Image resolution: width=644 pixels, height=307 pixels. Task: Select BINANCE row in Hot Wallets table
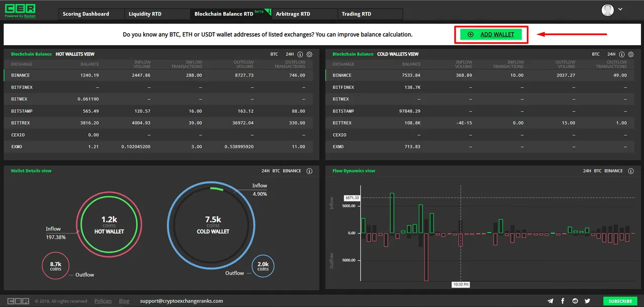pos(158,75)
